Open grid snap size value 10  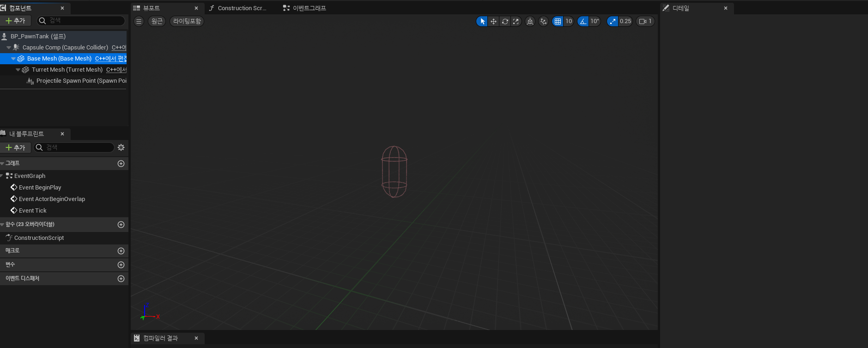pyautogui.click(x=569, y=21)
